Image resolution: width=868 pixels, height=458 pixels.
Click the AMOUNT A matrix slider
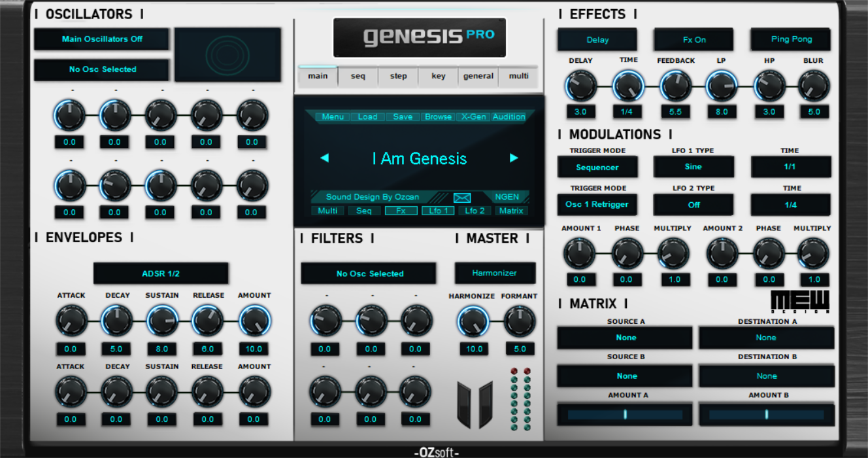[626, 414]
